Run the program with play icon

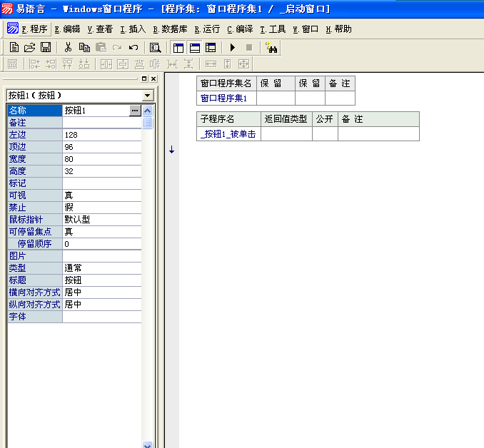point(233,48)
